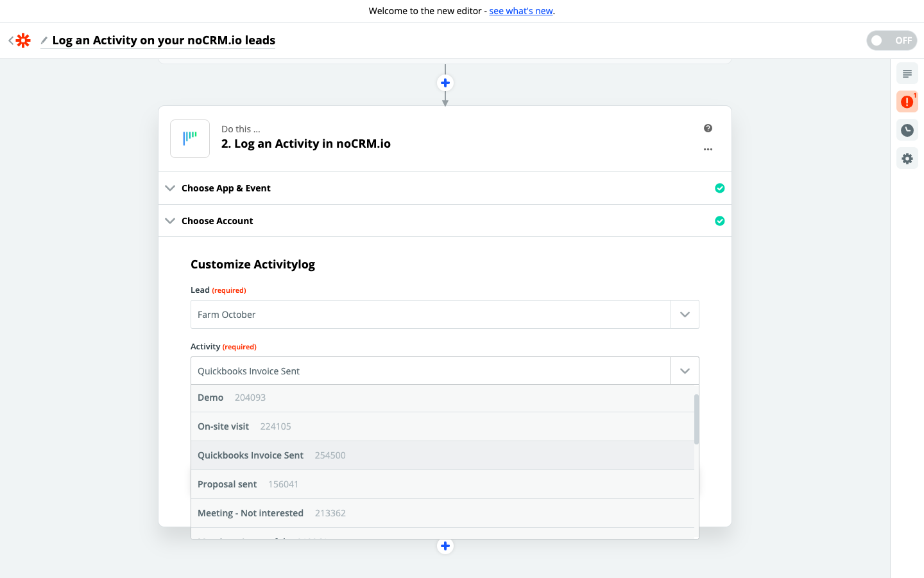924x578 pixels.
Task: Open the settings gear icon
Action: coord(907,159)
